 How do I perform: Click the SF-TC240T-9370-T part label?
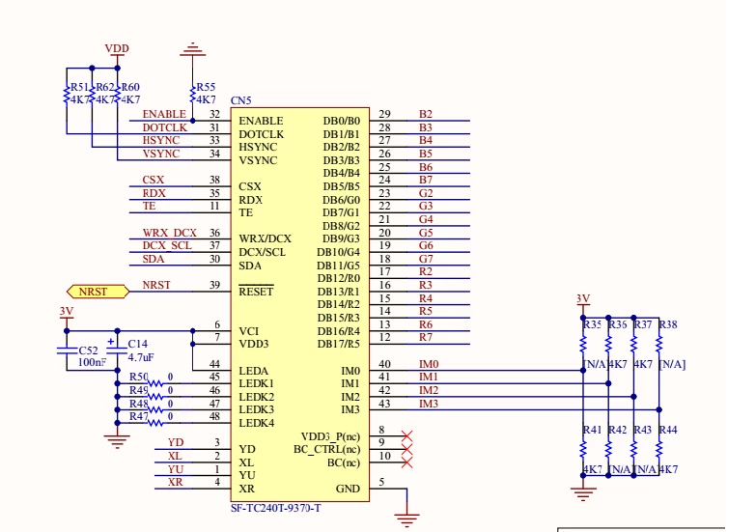[x=276, y=508]
